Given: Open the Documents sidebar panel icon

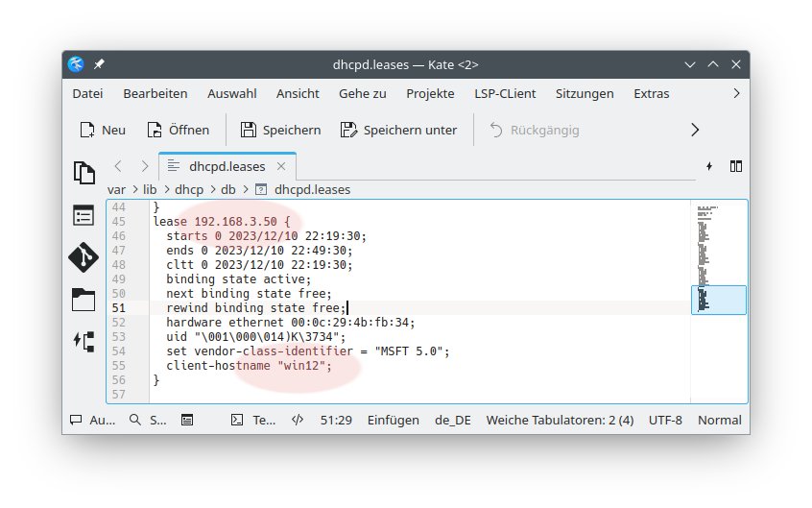Looking at the screenshot, I should pos(84,173).
